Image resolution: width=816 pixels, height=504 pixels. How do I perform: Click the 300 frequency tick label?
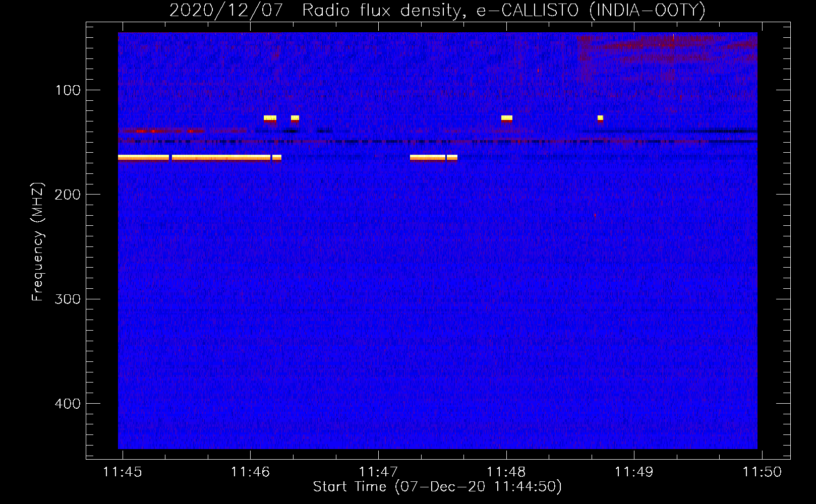[x=68, y=299]
